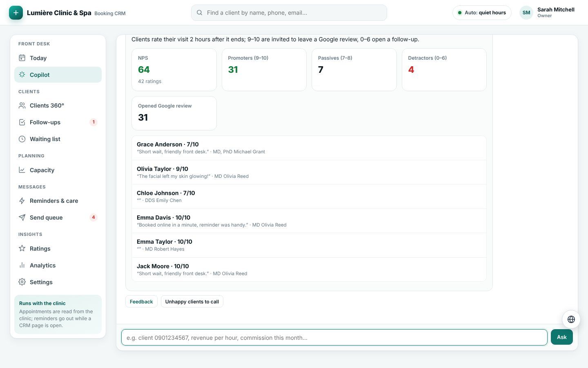Viewport: 588px width, 368px height.
Task: Open Sarah Mitchell owner profile name
Action: [556, 10]
